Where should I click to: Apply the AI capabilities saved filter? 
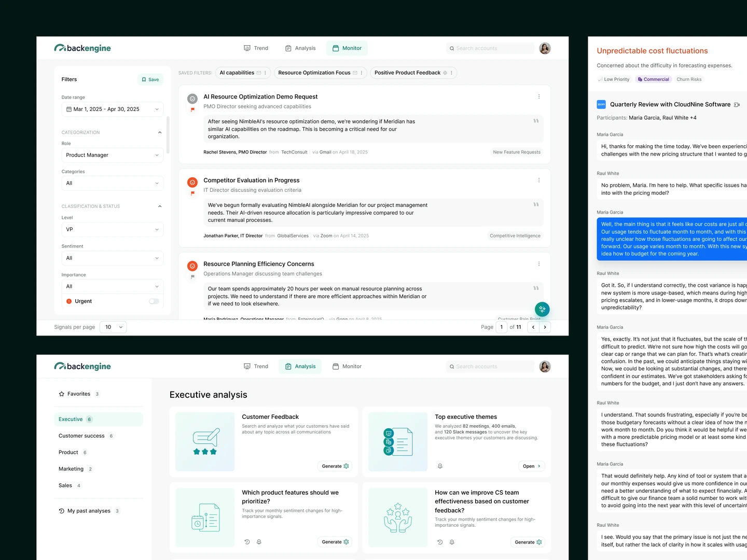pyautogui.click(x=237, y=73)
